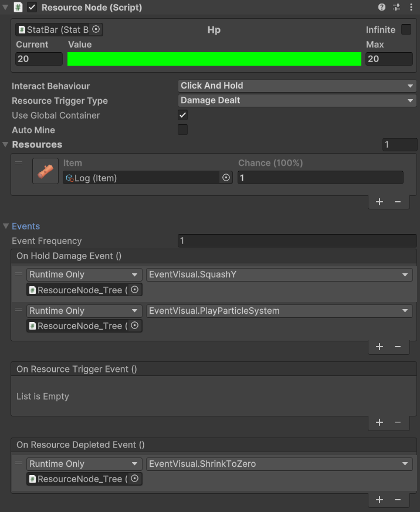Open the component three-dot context menu
This screenshot has height=512, width=420.
(411, 8)
